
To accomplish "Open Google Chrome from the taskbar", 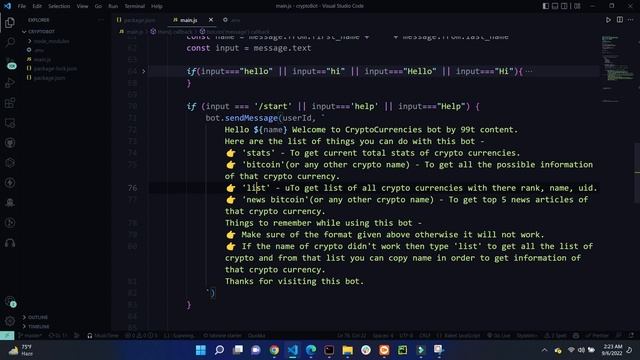I will click(274, 350).
